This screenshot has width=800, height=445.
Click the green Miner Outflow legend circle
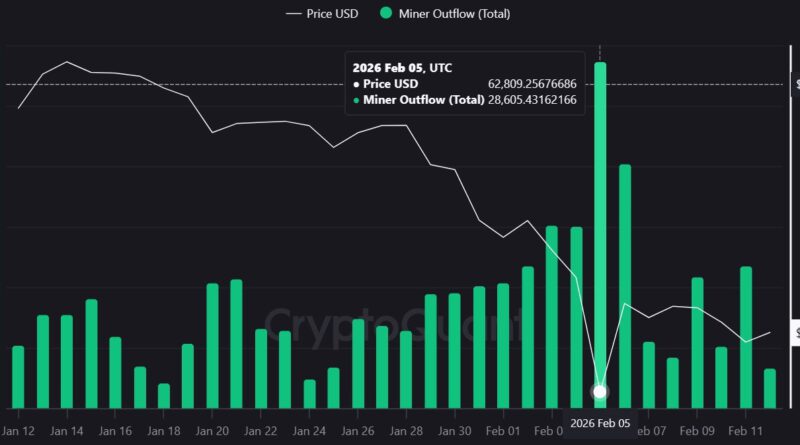click(x=386, y=13)
